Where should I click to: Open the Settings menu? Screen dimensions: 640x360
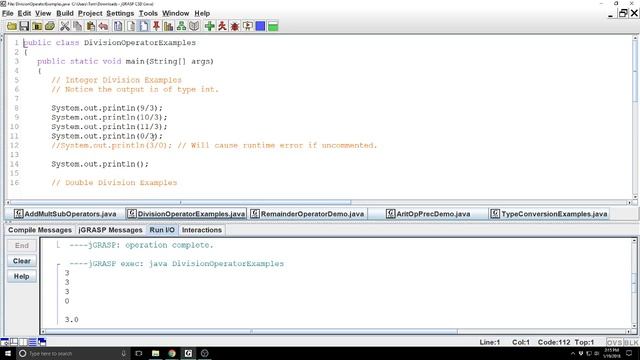[120, 13]
